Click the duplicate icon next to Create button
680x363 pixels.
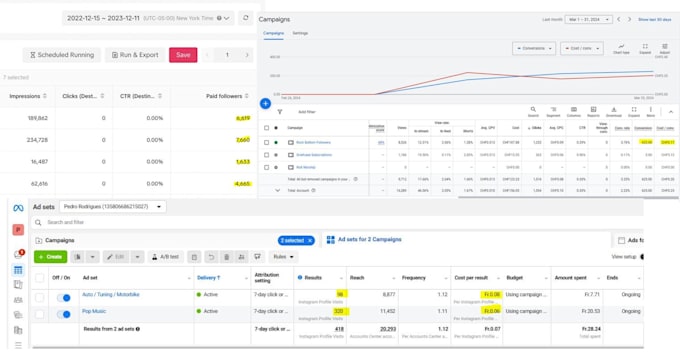[78, 257]
